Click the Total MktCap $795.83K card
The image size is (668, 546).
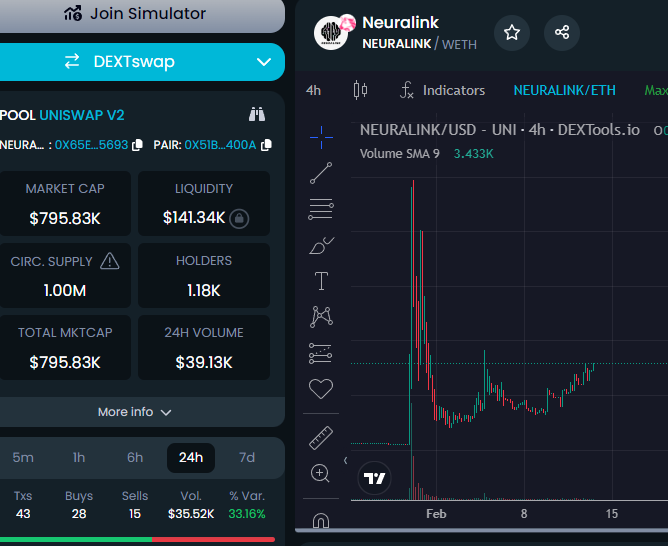point(65,347)
